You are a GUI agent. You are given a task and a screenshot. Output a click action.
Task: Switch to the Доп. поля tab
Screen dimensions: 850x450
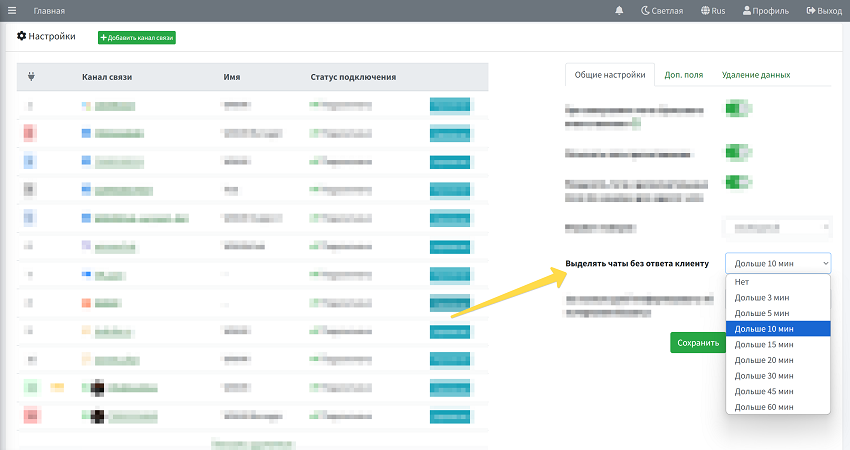coord(681,75)
